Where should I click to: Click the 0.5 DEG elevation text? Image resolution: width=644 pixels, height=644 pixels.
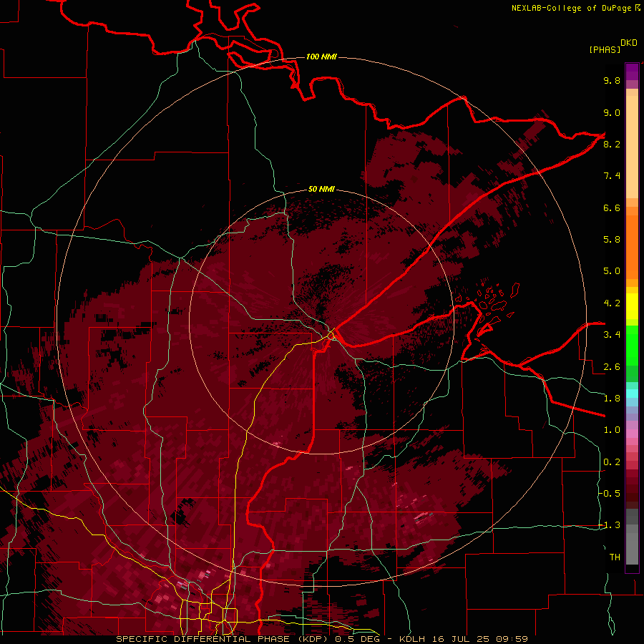tap(360, 639)
